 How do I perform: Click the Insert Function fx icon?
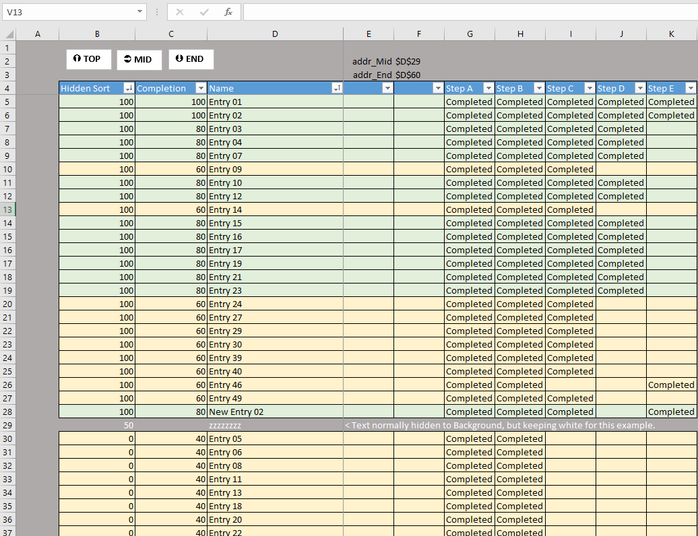pos(228,12)
